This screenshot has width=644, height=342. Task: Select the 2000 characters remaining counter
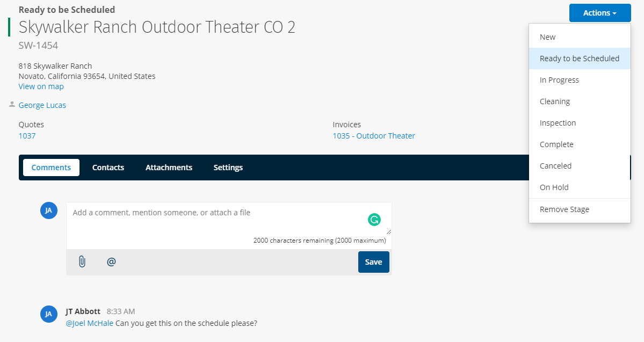point(320,241)
